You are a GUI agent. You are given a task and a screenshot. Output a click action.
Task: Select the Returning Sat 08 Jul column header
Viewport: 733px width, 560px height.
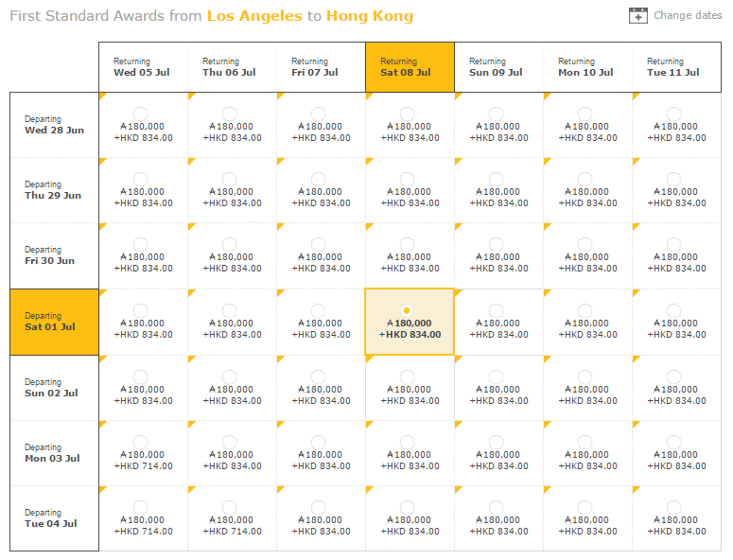[x=410, y=67]
